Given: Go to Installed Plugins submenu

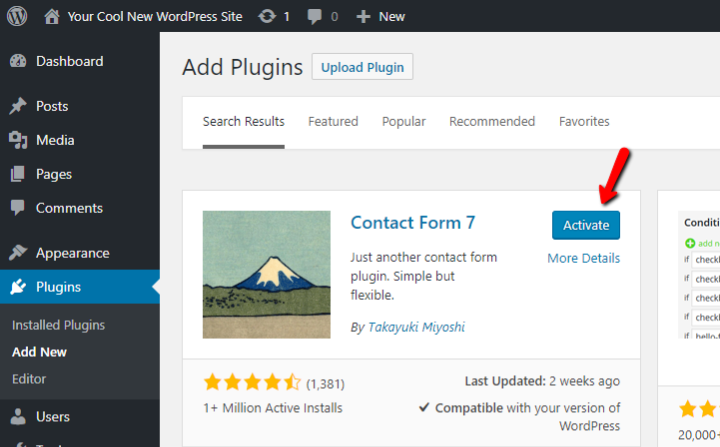Looking at the screenshot, I should pyautogui.click(x=58, y=325).
